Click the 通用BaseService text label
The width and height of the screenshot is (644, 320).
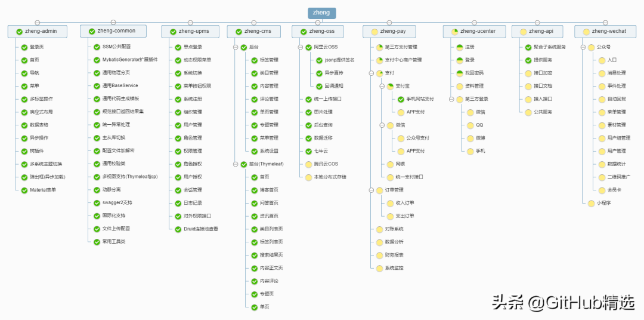[120, 86]
